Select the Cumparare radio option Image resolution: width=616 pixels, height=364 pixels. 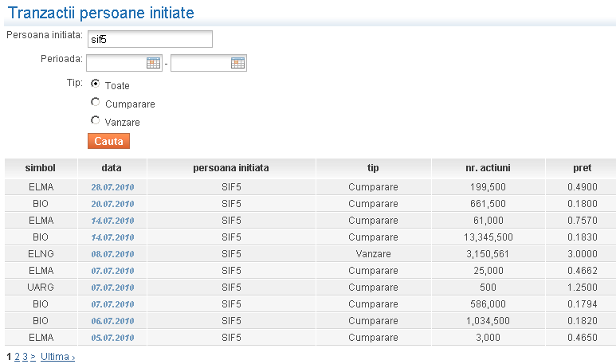[x=95, y=102]
